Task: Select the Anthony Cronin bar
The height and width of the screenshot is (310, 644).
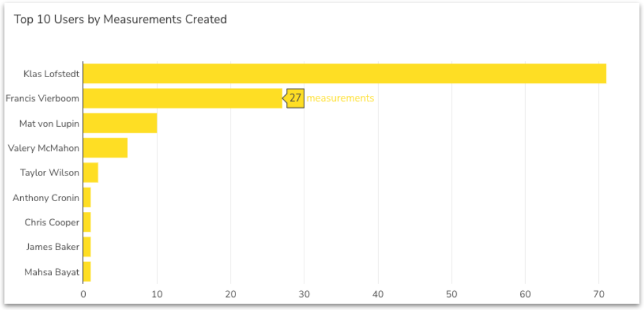Action: pos(87,198)
